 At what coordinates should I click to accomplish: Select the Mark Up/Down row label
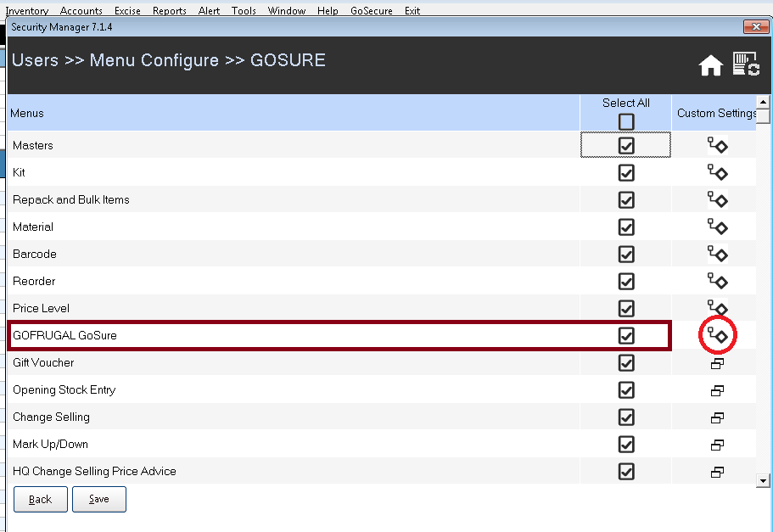click(x=50, y=445)
